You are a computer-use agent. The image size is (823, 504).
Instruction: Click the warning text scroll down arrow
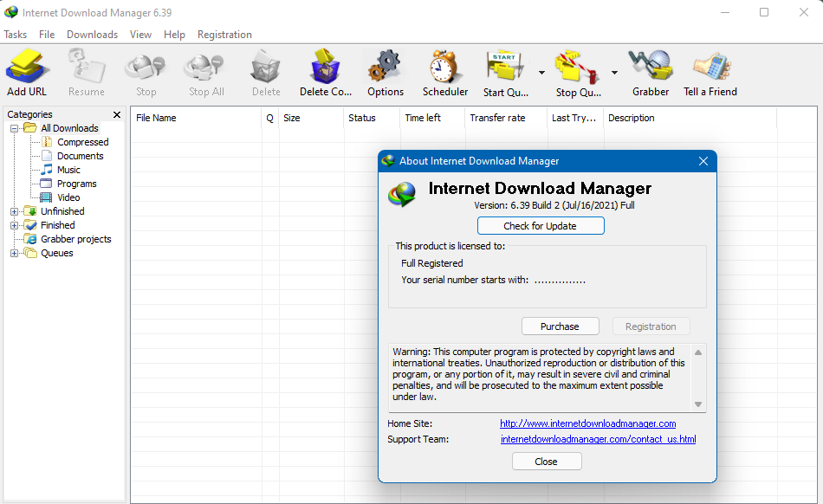point(698,404)
